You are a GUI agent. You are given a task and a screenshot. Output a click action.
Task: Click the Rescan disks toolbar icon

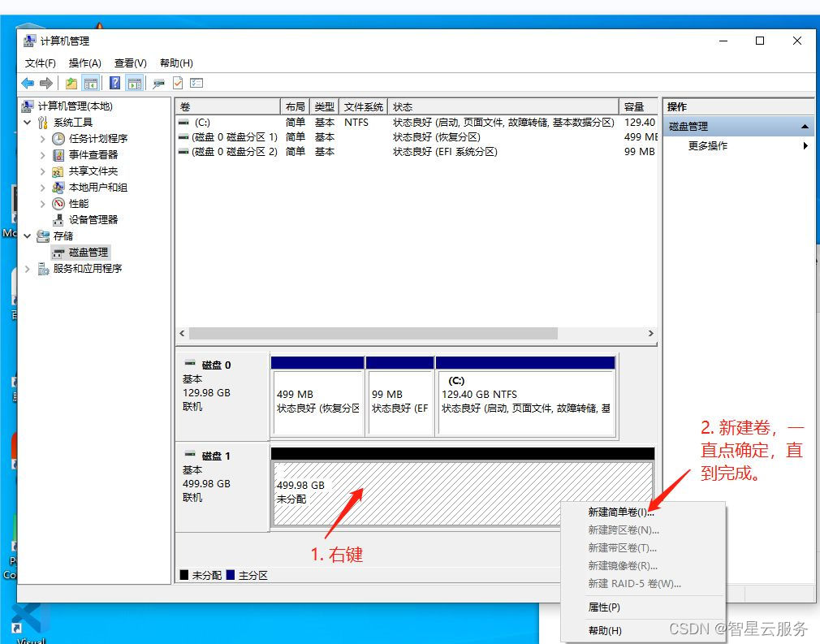click(x=158, y=83)
